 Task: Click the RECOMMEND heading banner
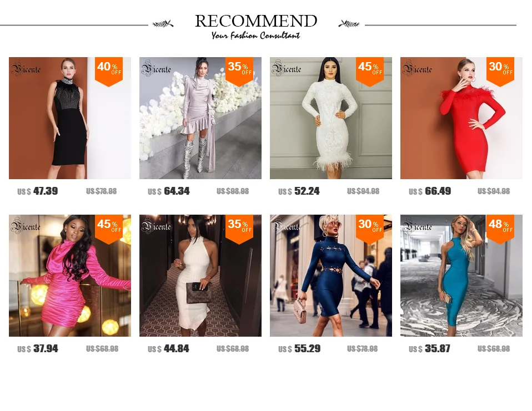coord(256,26)
